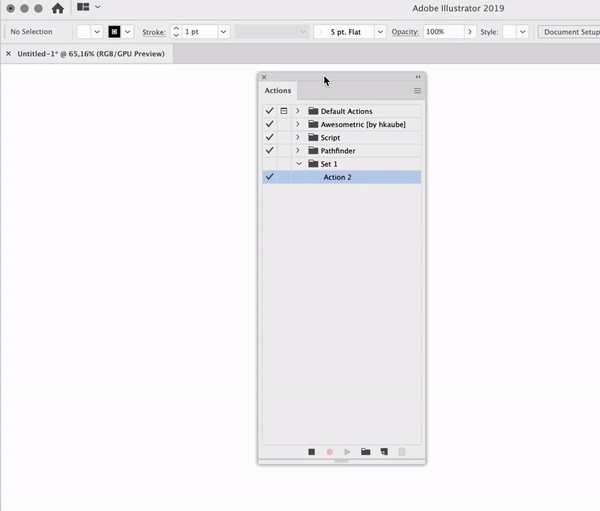Close the Actions panel
The width and height of the screenshot is (600, 511).
coord(264,77)
